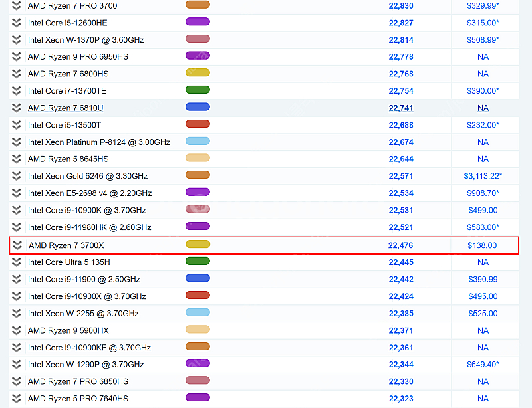The width and height of the screenshot is (532, 408).
Task: Click the price $138.00
Action: pos(482,245)
